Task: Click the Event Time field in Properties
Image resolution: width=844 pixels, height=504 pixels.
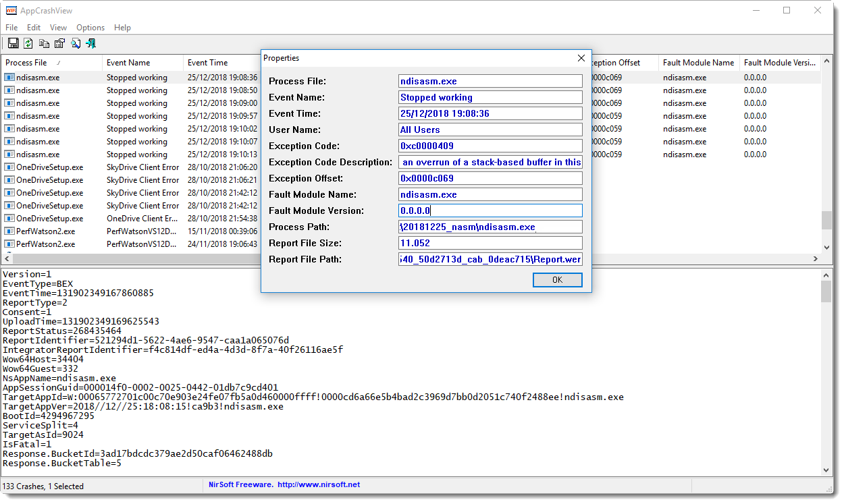Action: [x=490, y=113]
